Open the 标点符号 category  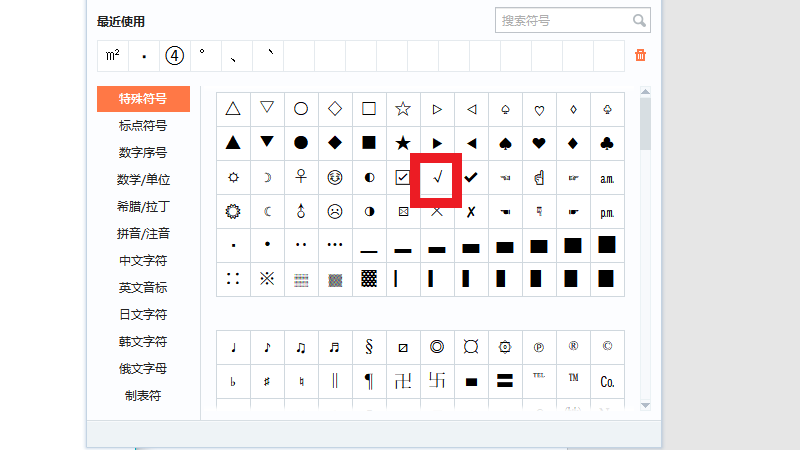(x=143, y=126)
